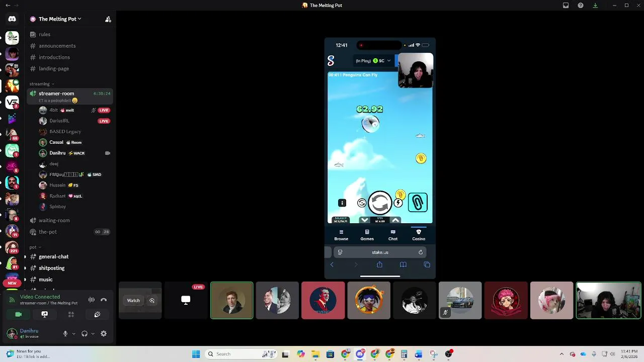This screenshot has height=362, width=644.
Task: Click Video Connected status text
Action: coord(40,297)
